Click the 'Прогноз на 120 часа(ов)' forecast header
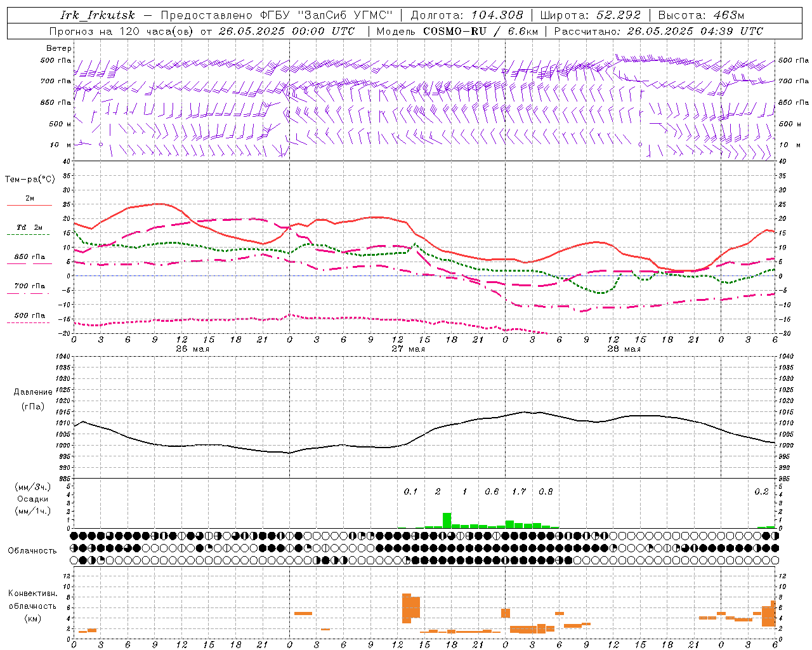This screenshot has height=650, width=812. [122, 31]
